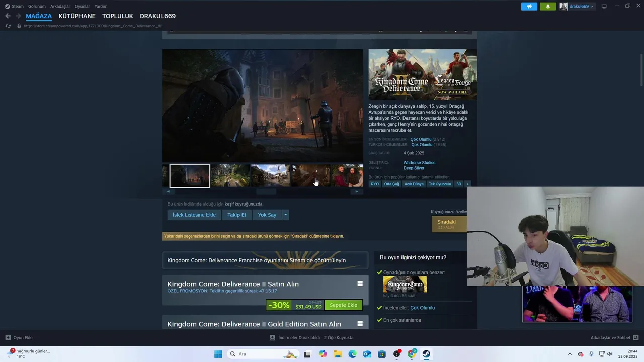Click the volume tray icon

point(610,354)
